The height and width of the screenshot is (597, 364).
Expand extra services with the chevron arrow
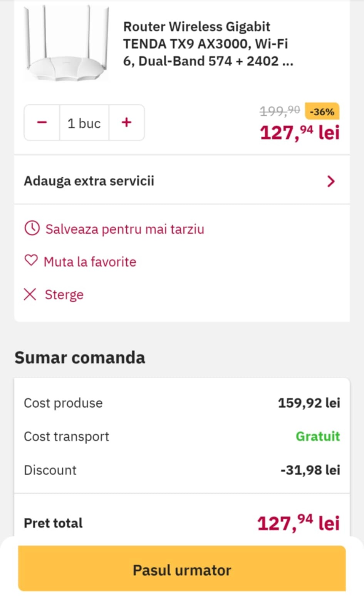(x=330, y=181)
